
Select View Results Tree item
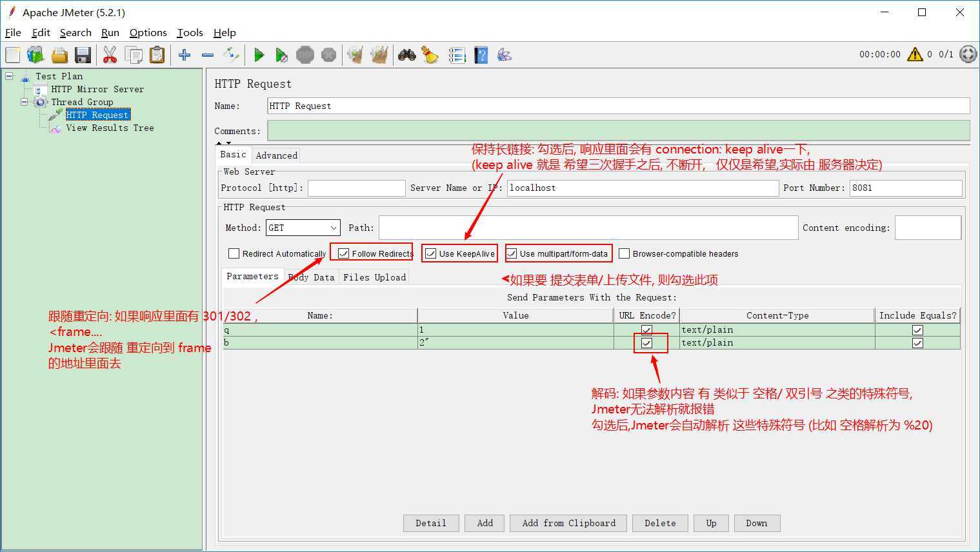[110, 128]
